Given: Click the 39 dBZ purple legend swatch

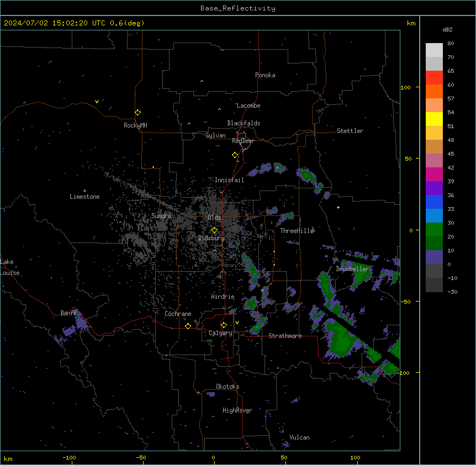Looking at the screenshot, I should 434,188.
